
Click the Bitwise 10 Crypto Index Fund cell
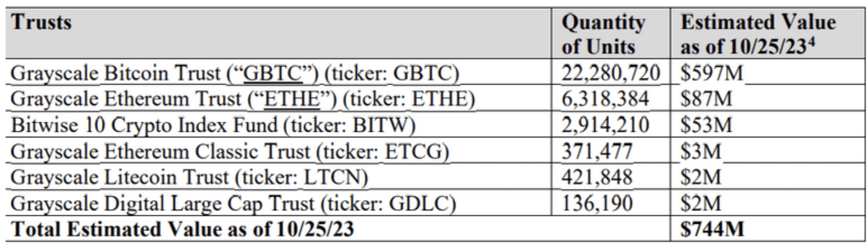click(213, 125)
